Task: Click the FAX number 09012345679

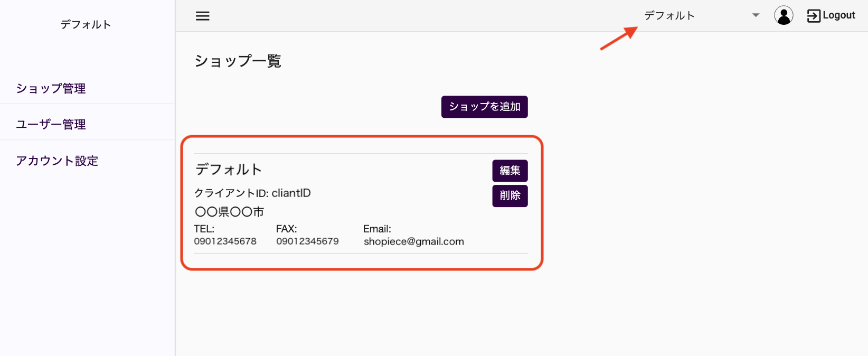Action: (x=308, y=241)
